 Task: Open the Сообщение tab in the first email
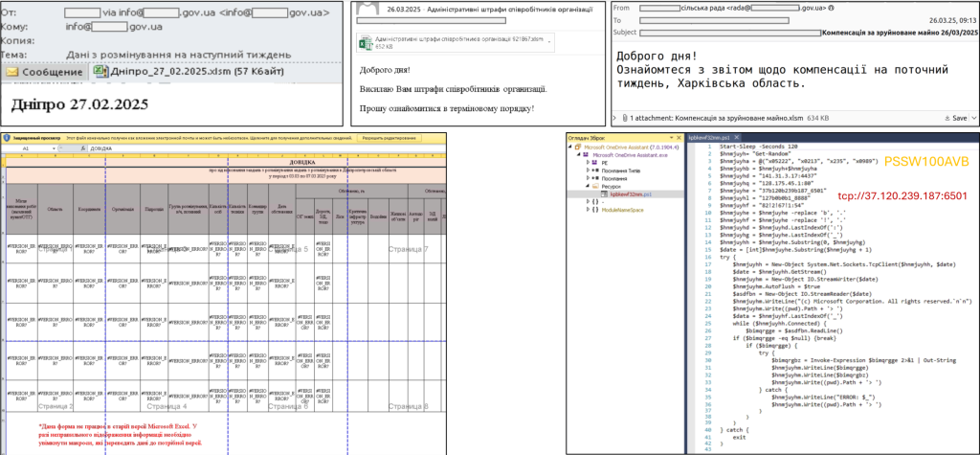pyautogui.click(x=44, y=72)
